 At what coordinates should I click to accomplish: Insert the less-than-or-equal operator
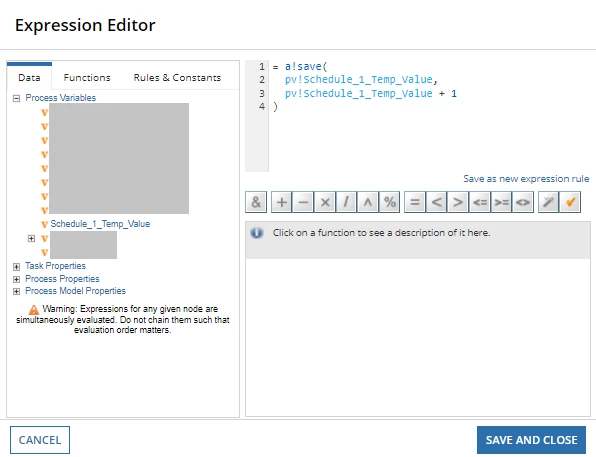point(480,202)
